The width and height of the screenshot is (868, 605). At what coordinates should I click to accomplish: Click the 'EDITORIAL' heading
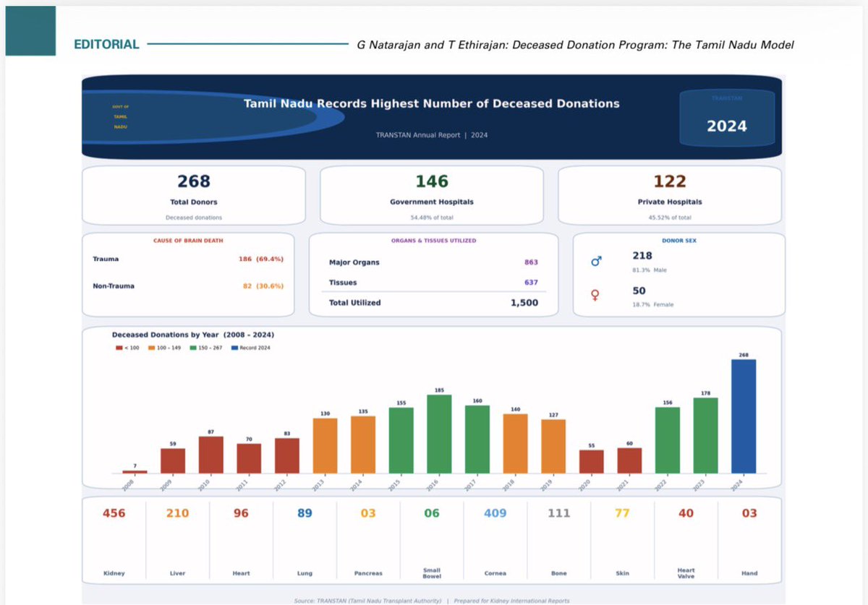point(106,44)
